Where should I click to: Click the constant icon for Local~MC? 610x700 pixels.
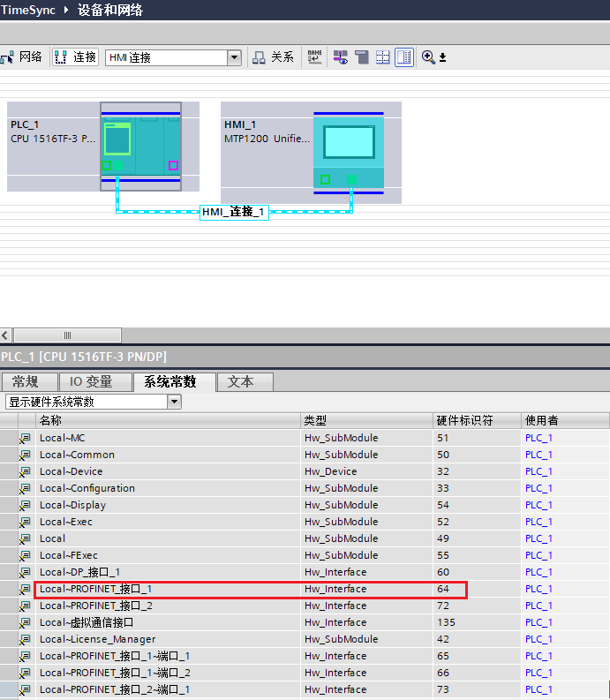(x=25, y=439)
